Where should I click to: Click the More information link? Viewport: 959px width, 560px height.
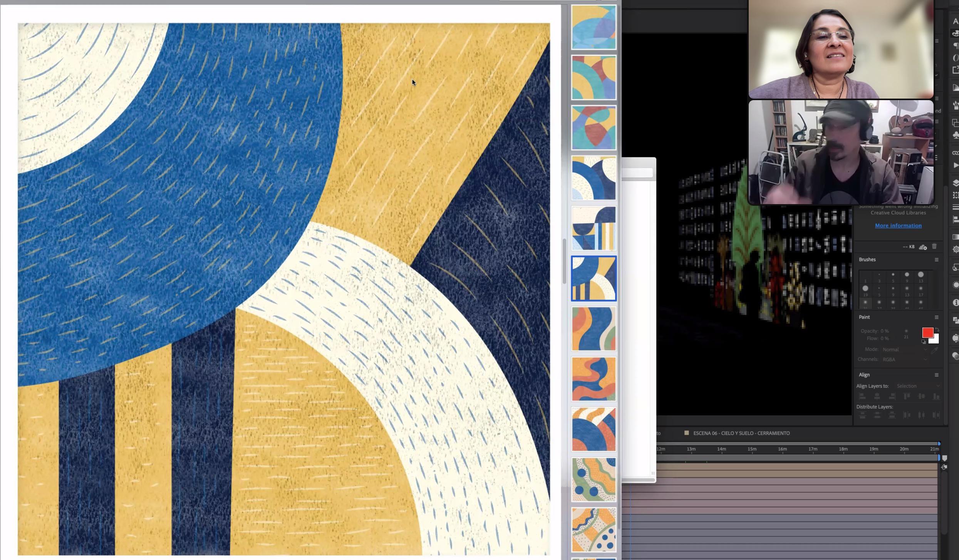pyautogui.click(x=898, y=226)
